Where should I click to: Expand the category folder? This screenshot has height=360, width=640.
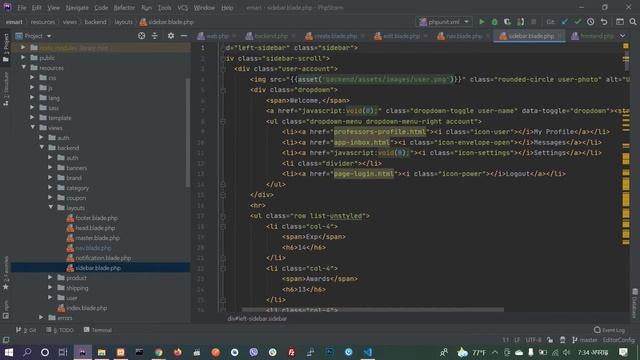(x=50, y=187)
